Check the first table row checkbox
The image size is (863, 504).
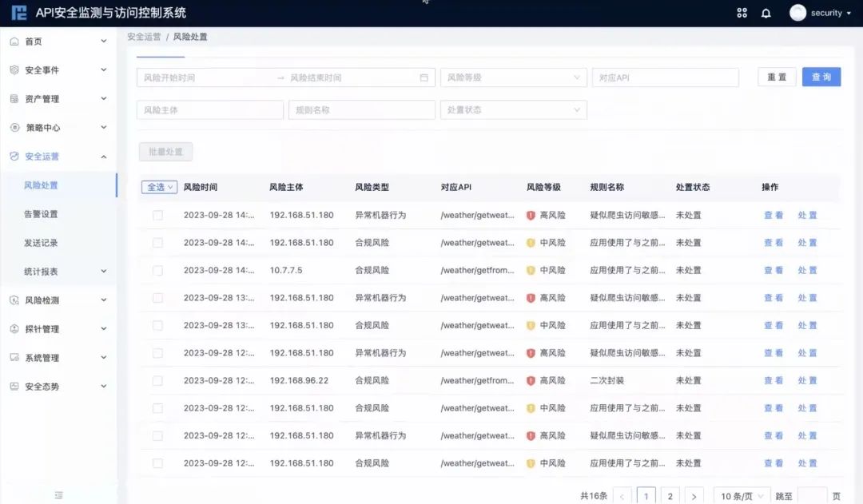[x=157, y=215]
